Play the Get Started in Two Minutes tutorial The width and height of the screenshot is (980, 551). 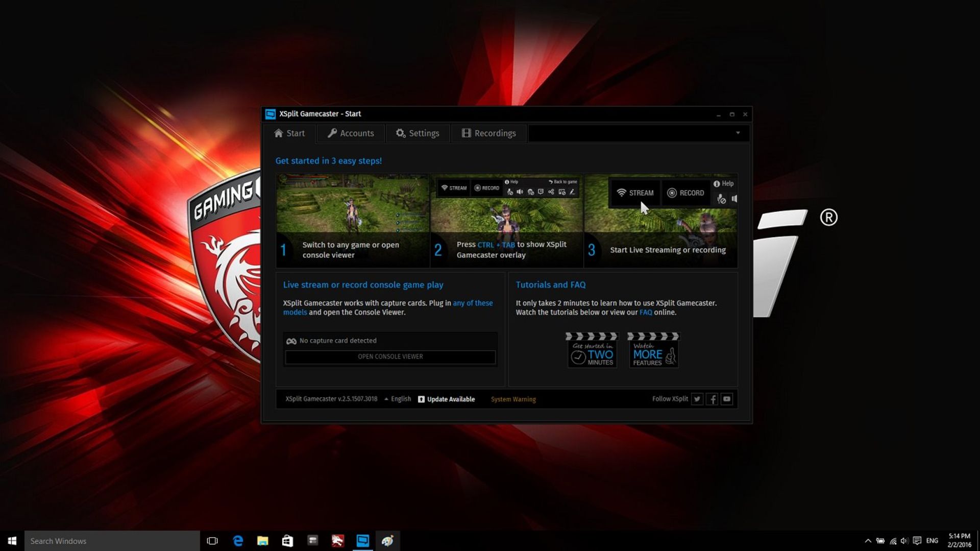click(x=592, y=350)
